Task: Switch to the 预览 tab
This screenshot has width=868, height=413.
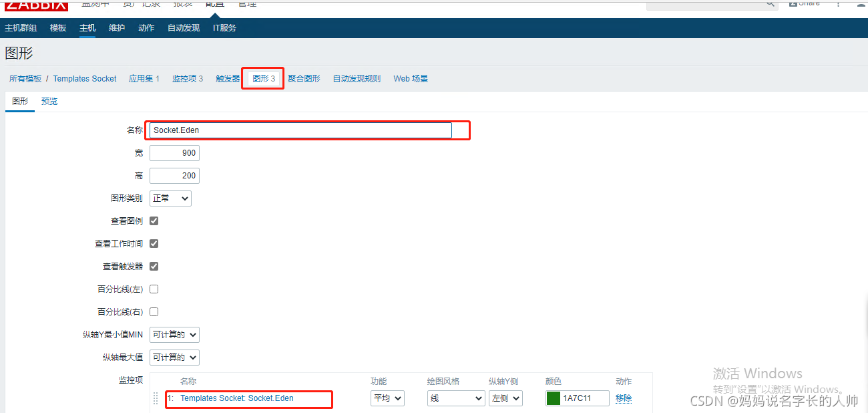Action: (49, 102)
